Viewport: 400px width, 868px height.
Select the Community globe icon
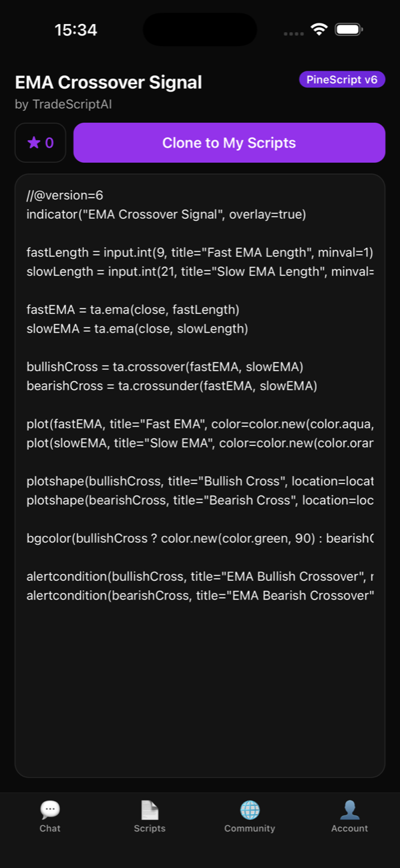click(250, 810)
